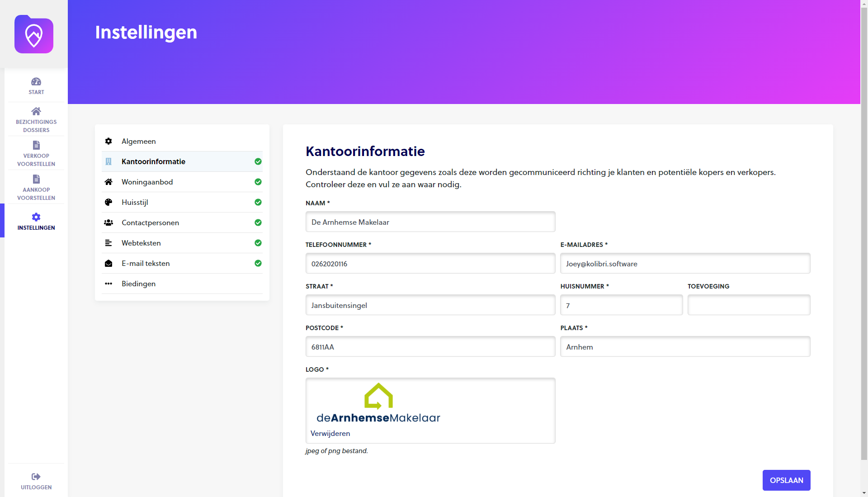
Task: Click the people icon next to Contactpersonen
Action: pos(108,222)
